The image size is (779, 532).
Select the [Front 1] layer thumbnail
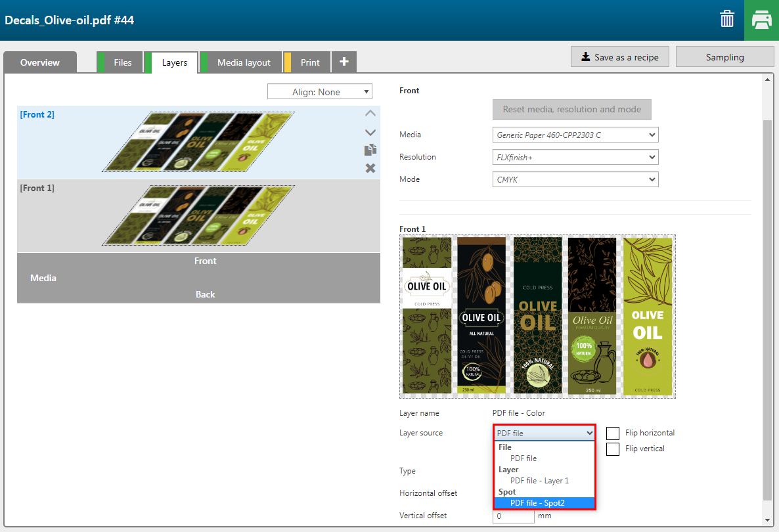198,215
